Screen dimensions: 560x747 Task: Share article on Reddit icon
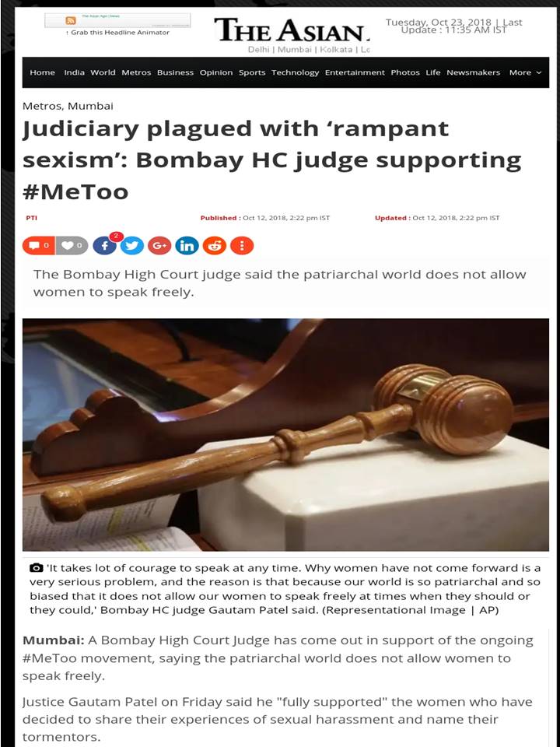click(215, 245)
